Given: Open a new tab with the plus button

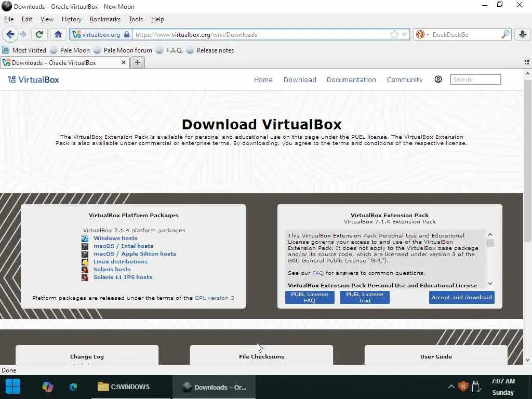Looking at the screenshot, I should coord(137,62).
